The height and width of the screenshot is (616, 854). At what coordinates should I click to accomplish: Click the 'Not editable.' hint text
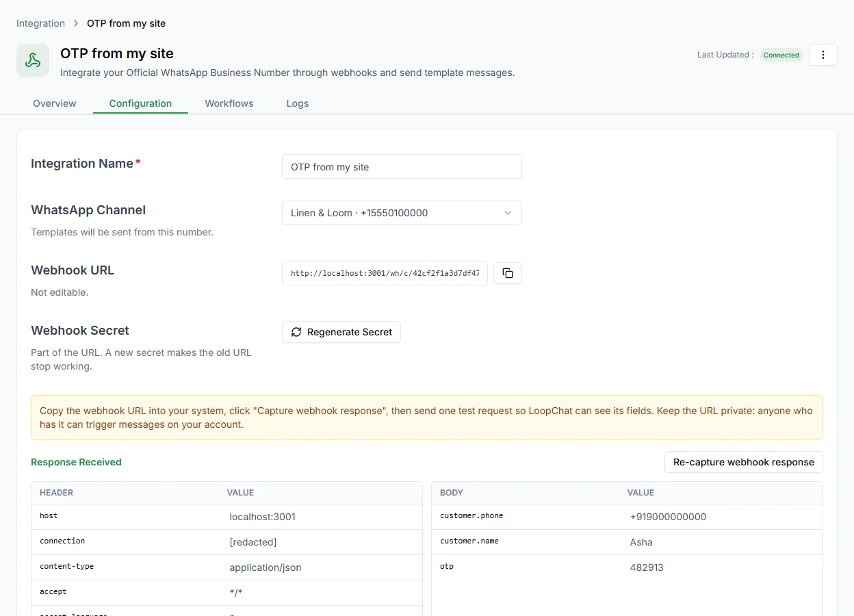pos(60,292)
